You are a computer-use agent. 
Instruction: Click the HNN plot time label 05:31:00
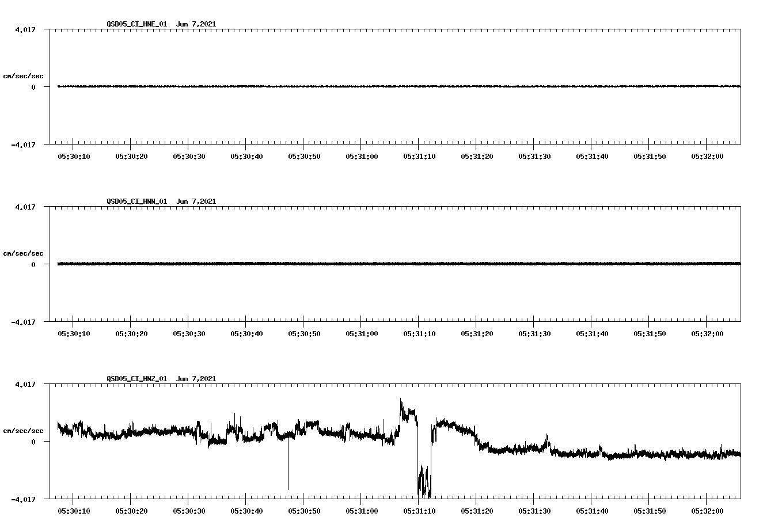(362, 334)
